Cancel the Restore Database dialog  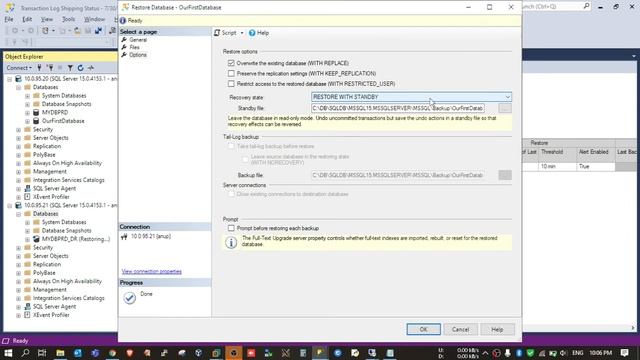click(x=460, y=329)
